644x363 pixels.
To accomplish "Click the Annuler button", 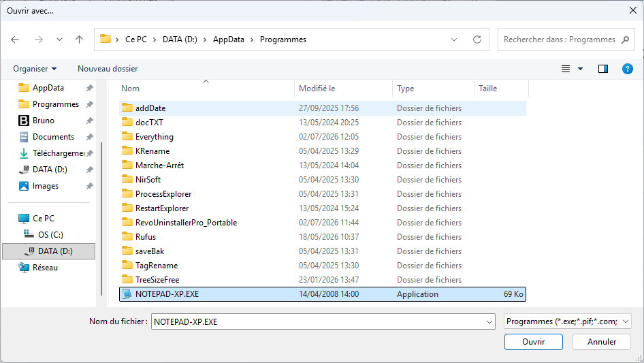I will tap(602, 342).
